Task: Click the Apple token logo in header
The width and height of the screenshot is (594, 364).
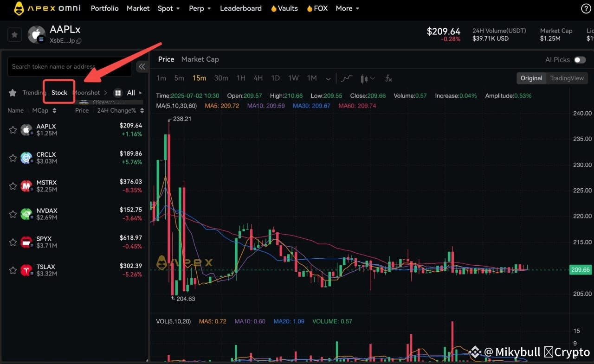Action: (37, 35)
